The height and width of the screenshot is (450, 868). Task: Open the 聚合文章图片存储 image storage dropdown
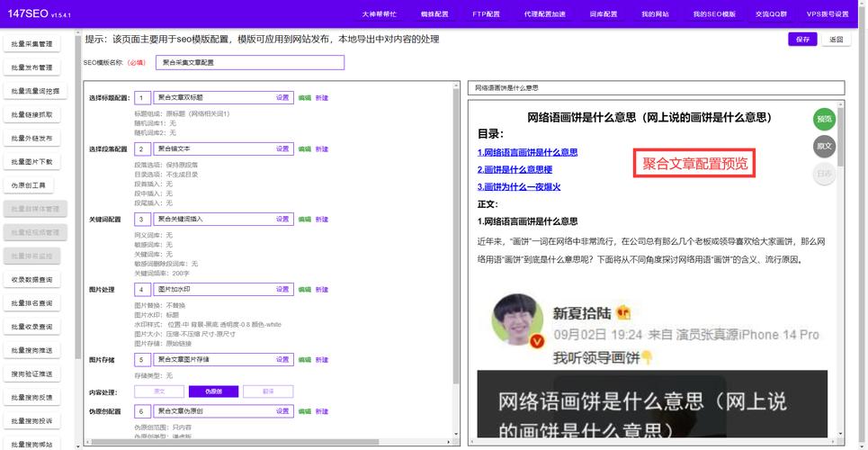[222, 360]
